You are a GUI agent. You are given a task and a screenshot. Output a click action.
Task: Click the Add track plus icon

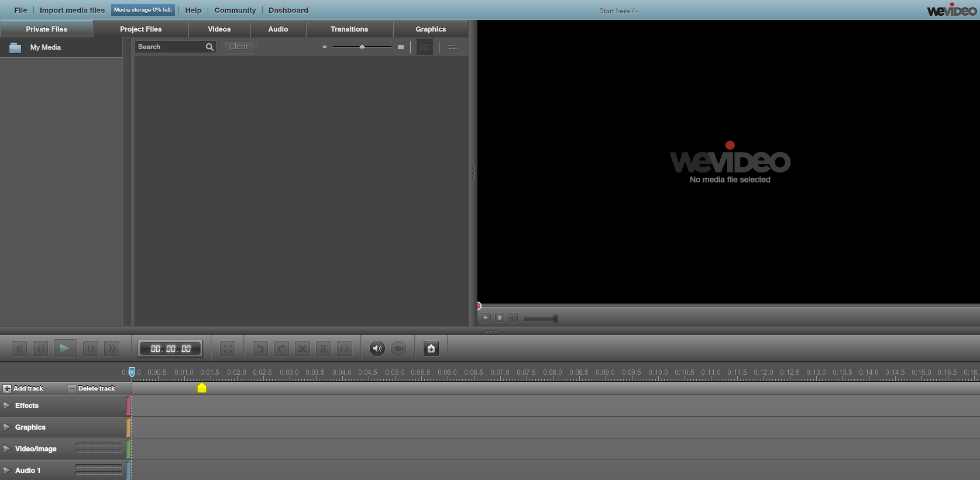[7, 388]
